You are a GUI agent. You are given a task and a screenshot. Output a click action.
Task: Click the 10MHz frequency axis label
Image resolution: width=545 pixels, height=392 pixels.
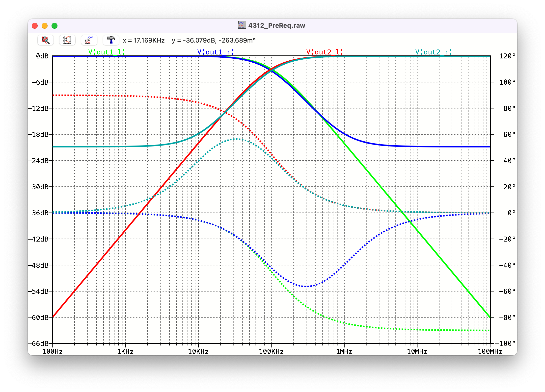pos(417,352)
